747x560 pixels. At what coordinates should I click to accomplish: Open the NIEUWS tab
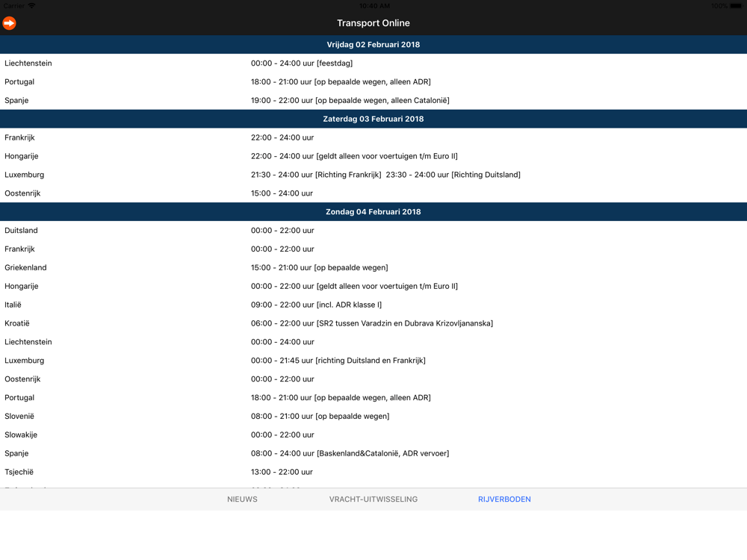(242, 499)
